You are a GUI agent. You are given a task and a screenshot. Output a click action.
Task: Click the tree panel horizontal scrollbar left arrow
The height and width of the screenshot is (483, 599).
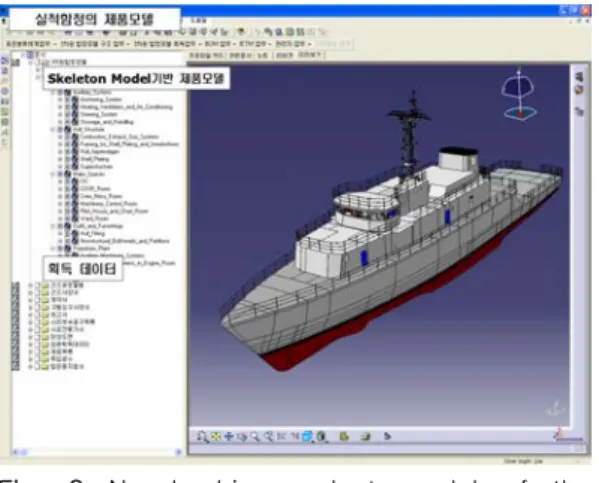15,452
